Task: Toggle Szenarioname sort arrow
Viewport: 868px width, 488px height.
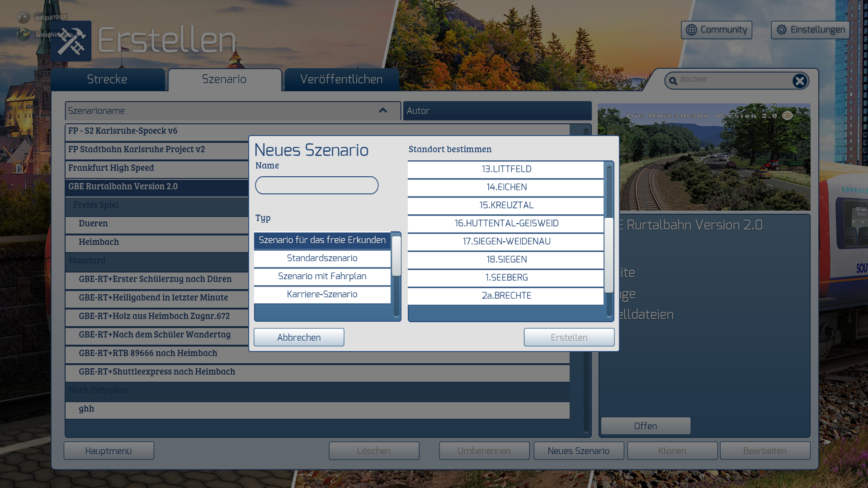Action: pyautogui.click(x=383, y=111)
